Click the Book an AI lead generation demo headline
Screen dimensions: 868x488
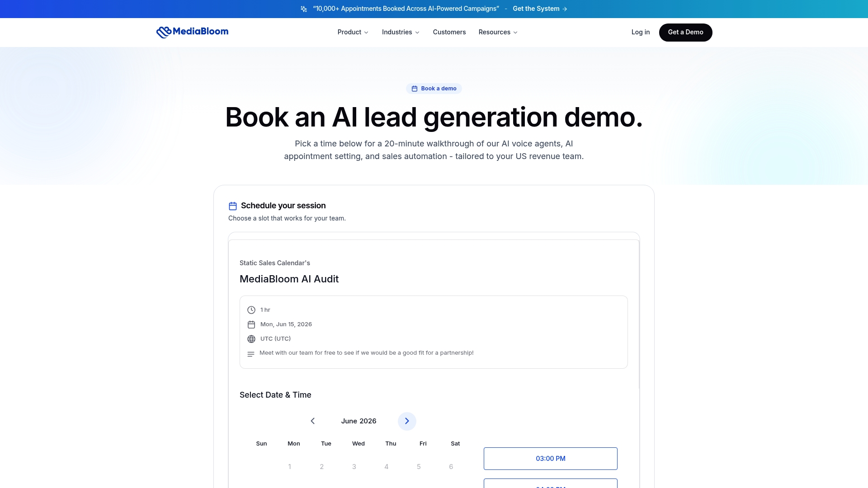click(434, 117)
